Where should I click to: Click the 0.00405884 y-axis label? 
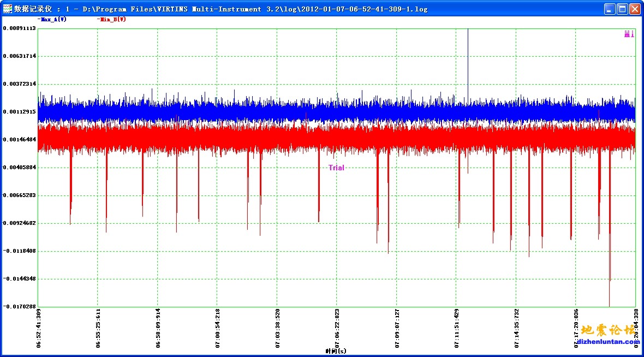click(19, 168)
